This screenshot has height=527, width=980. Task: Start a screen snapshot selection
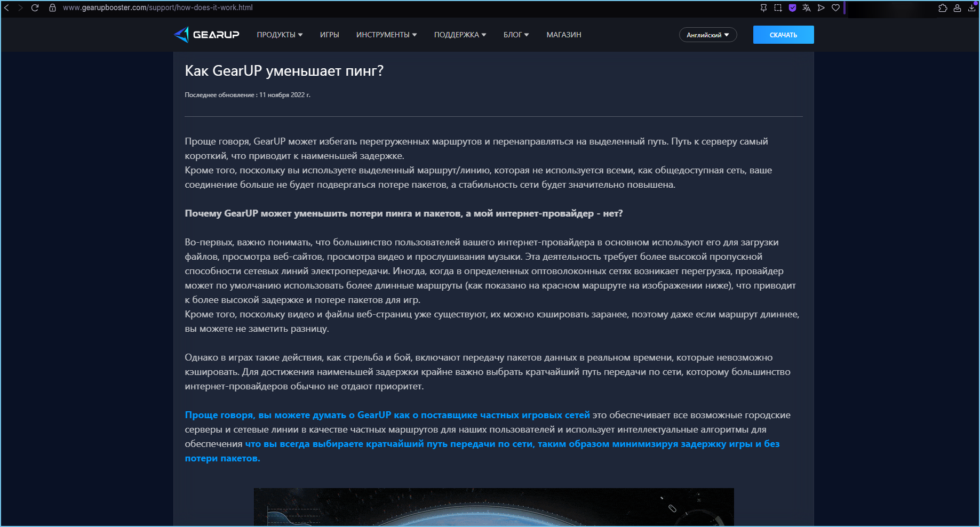(778, 7)
